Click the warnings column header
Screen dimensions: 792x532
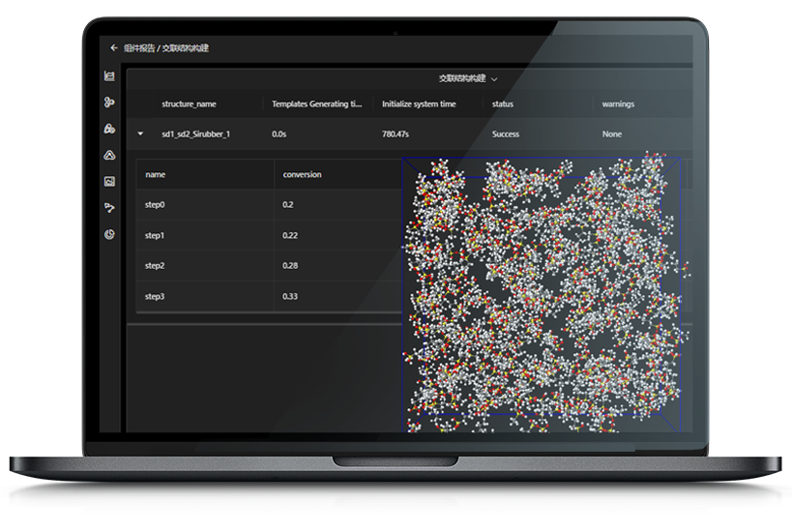(x=618, y=103)
